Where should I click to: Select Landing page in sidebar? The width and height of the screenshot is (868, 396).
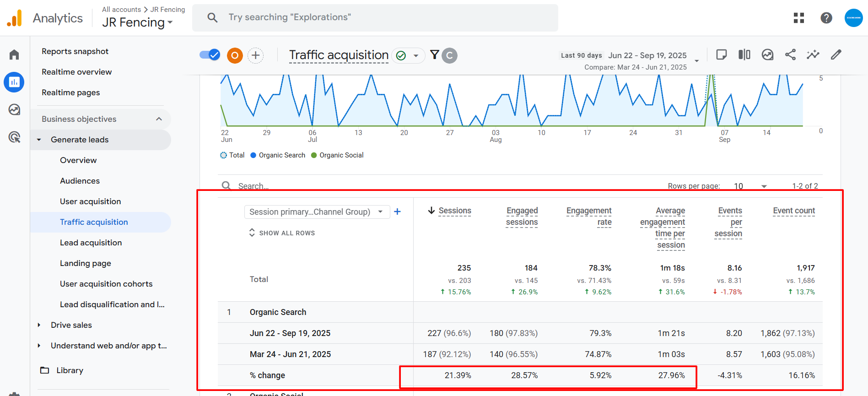point(86,263)
